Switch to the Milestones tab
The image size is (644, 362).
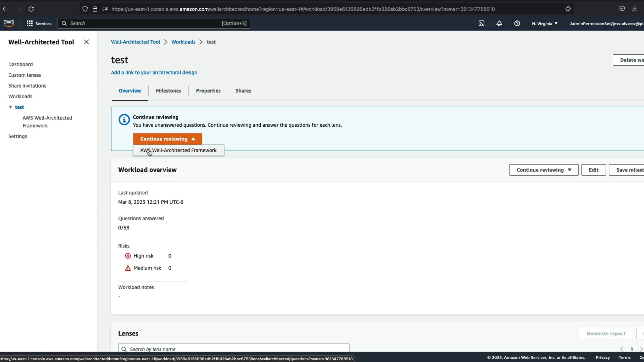168,91
